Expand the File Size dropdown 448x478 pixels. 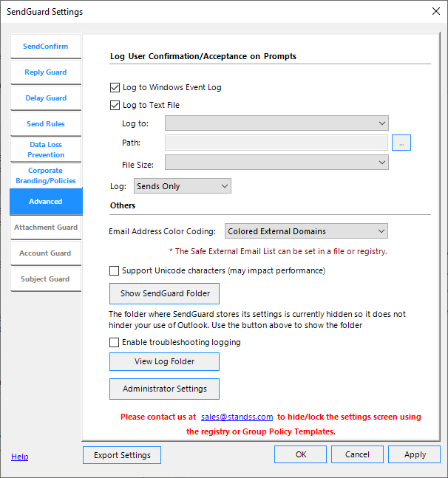coord(276,163)
